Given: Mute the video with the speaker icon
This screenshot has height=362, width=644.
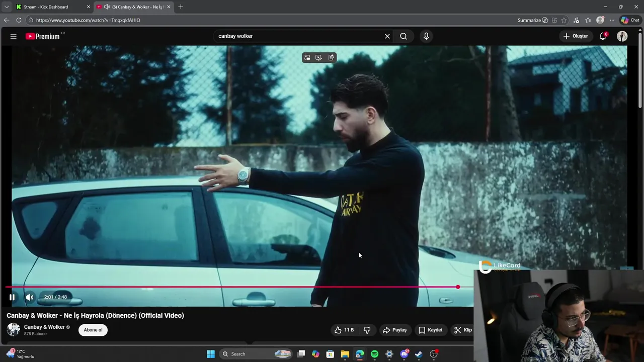Looking at the screenshot, I should 30,297.
